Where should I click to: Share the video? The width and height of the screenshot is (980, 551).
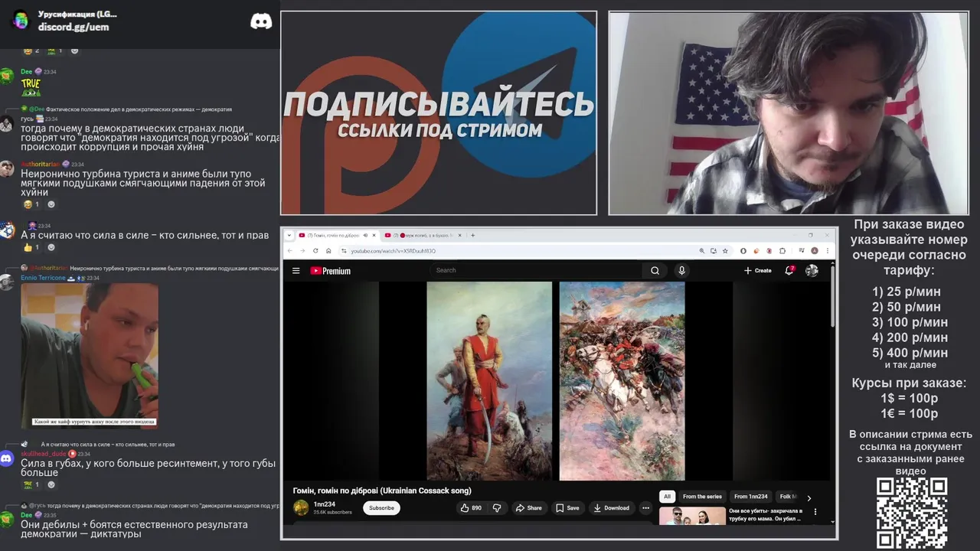click(x=528, y=507)
